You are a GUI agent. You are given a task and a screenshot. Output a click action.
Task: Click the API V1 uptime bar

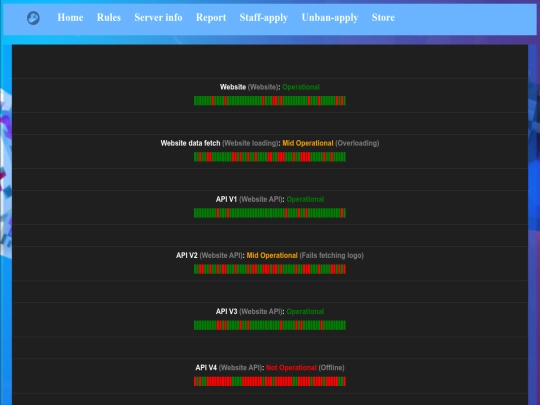270,213
